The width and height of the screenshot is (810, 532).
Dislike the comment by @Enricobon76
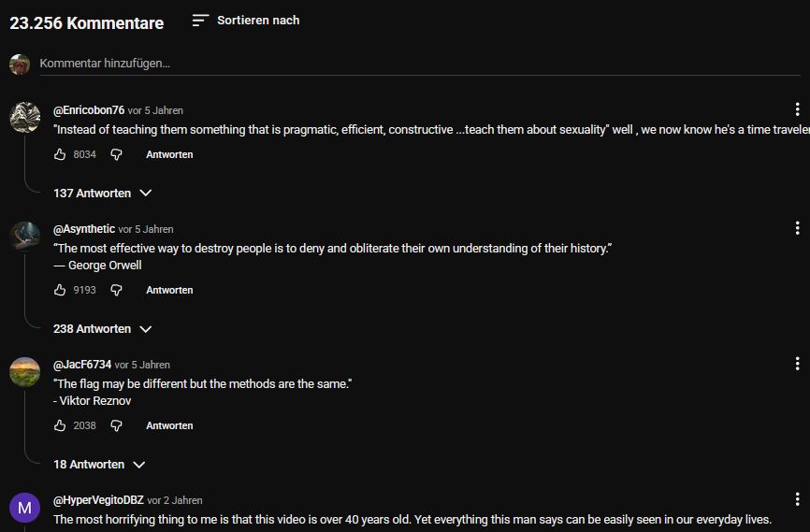coord(117,154)
